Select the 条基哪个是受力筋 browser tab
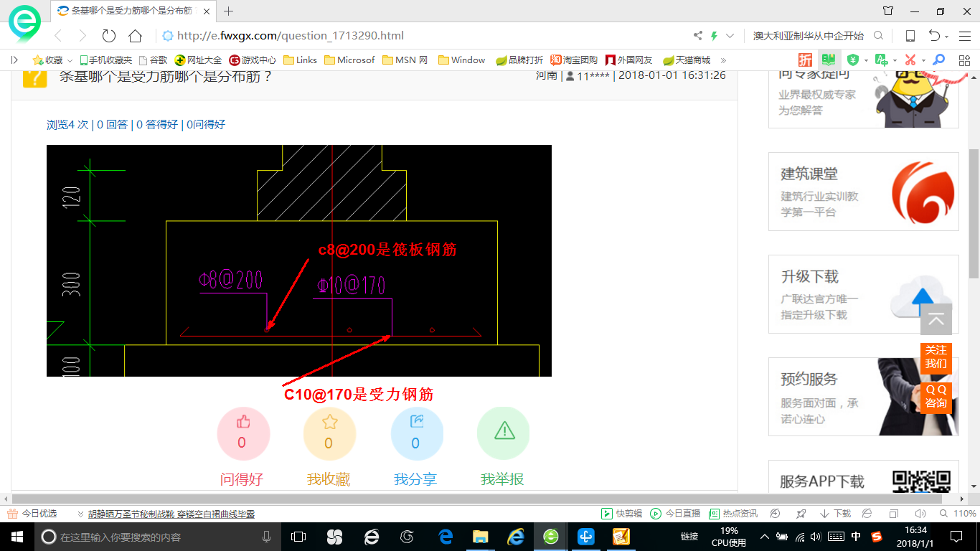This screenshot has width=980, height=551. [133, 11]
